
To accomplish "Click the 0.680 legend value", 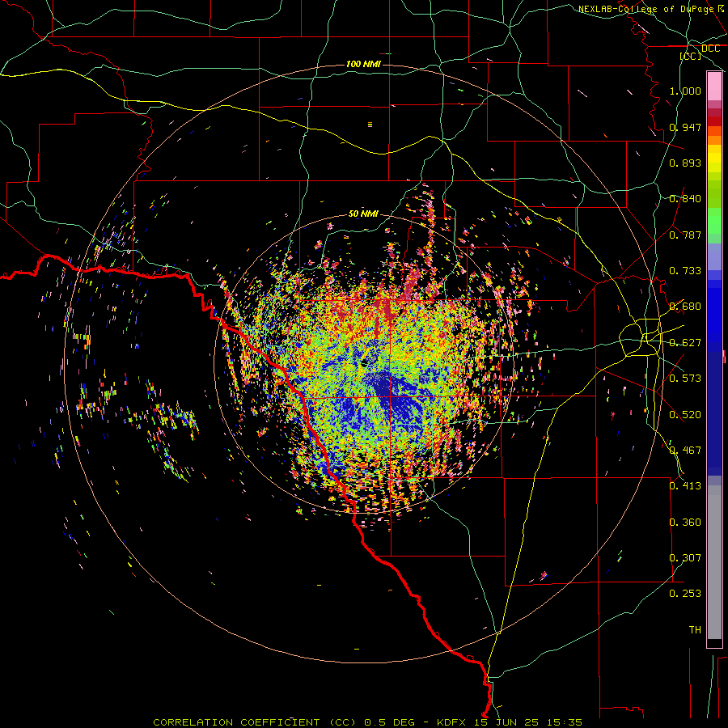I will [685, 307].
